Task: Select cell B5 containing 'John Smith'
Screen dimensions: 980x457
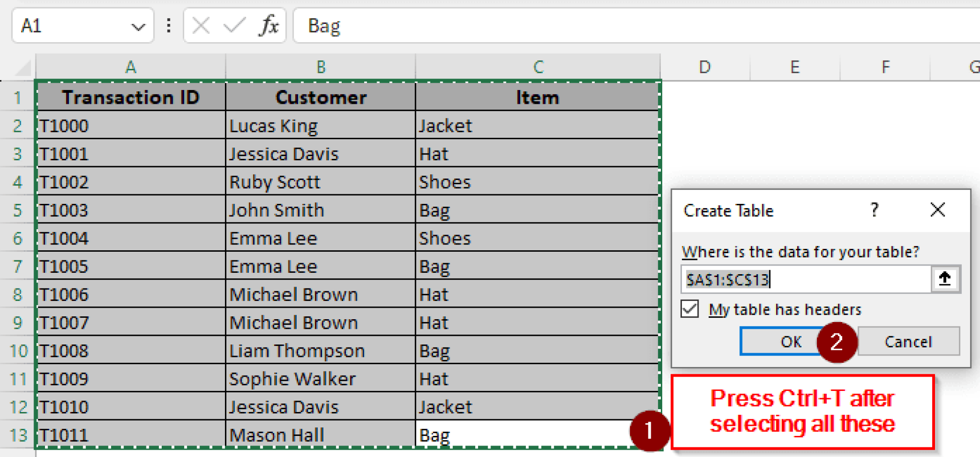Action: coord(320,210)
